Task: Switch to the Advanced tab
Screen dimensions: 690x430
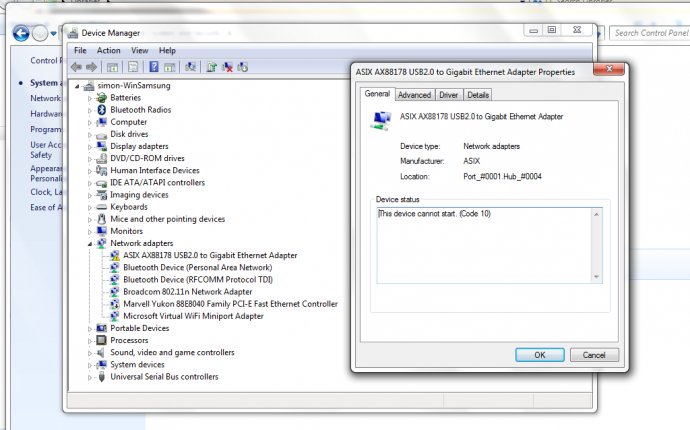Action: click(x=414, y=95)
